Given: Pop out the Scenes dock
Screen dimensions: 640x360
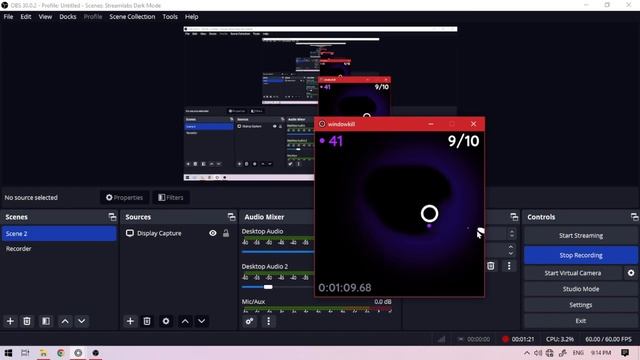Looking at the screenshot, I should tap(112, 217).
